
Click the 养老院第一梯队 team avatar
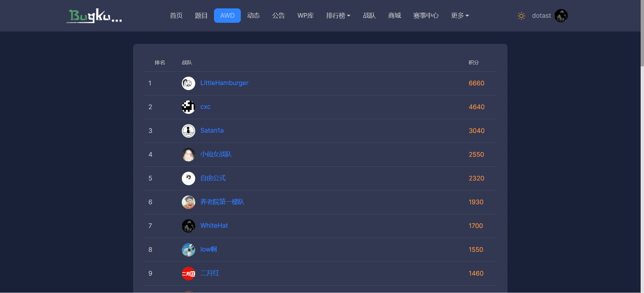point(189,202)
